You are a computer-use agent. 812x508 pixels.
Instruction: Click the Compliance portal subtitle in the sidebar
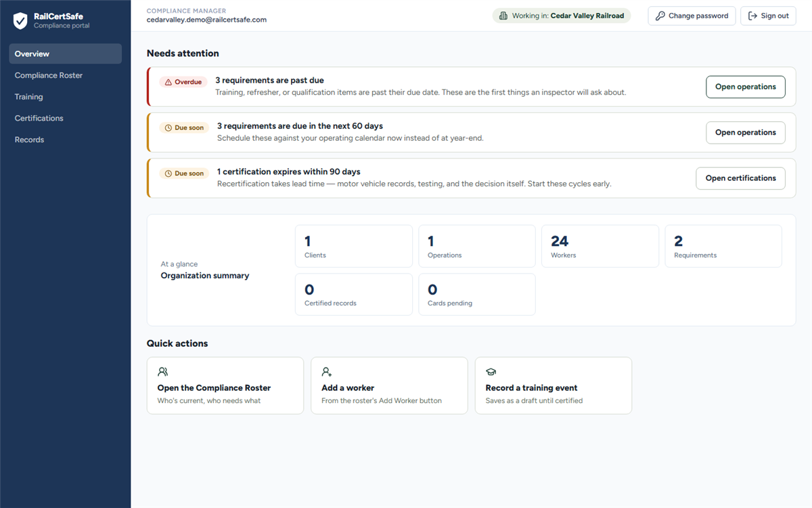(62, 26)
